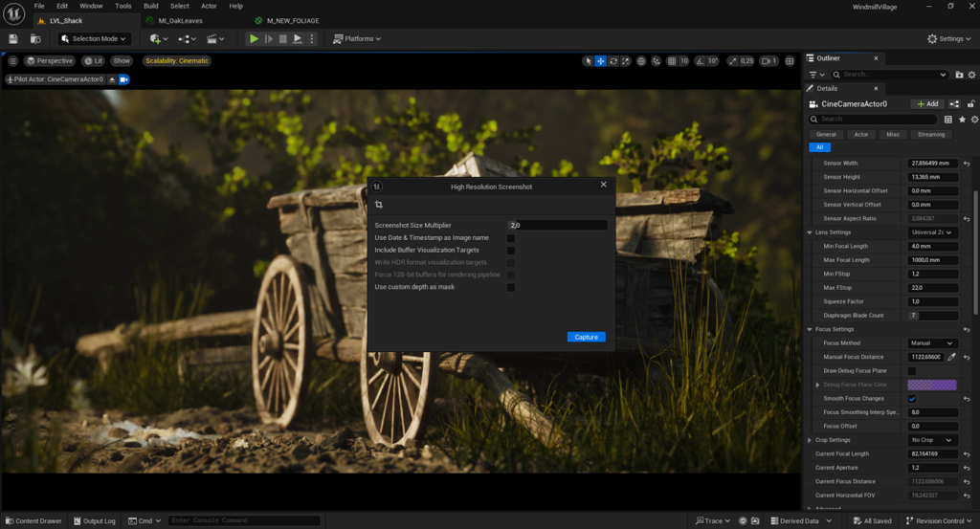Uncheck Smooth Focus Changes
The height and width of the screenshot is (529, 980).
(x=912, y=399)
